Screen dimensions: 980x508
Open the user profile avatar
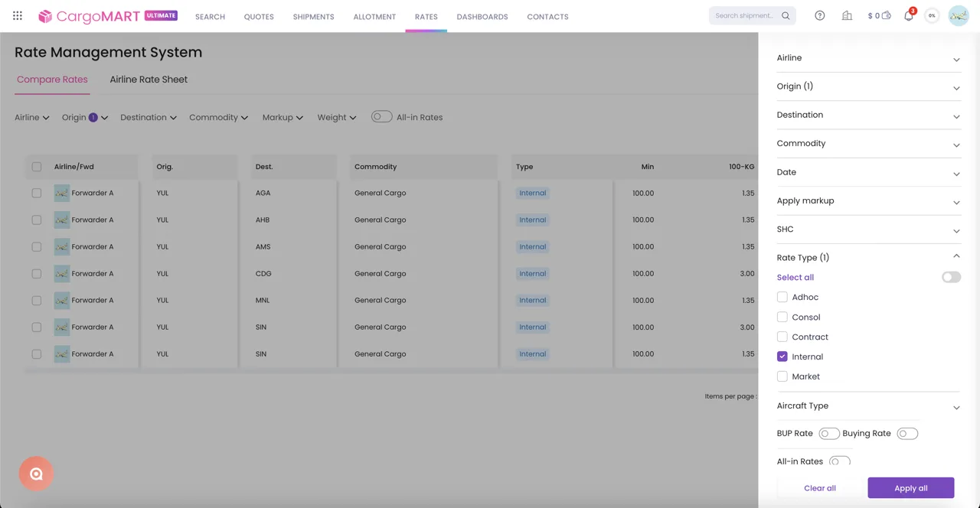(x=959, y=15)
